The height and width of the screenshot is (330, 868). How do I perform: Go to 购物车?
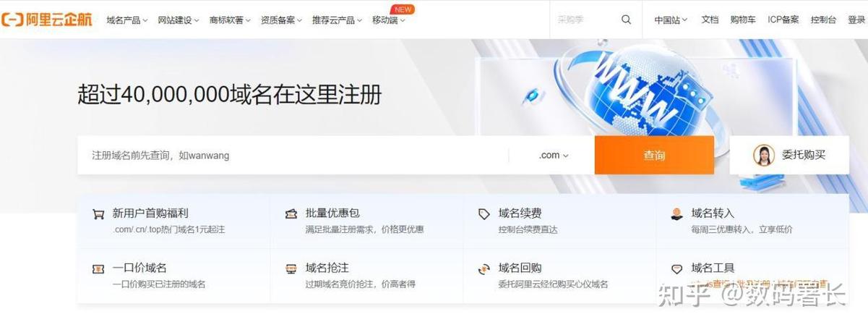pos(743,20)
